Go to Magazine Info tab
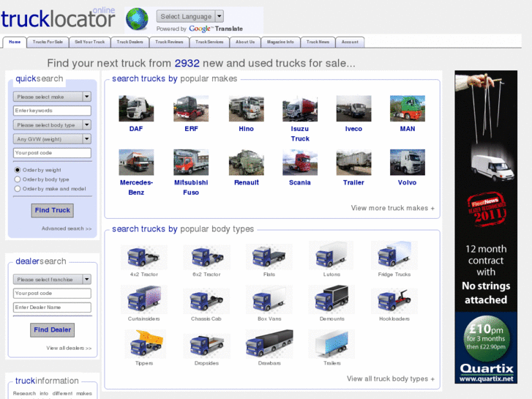532x399 pixels. (x=280, y=42)
